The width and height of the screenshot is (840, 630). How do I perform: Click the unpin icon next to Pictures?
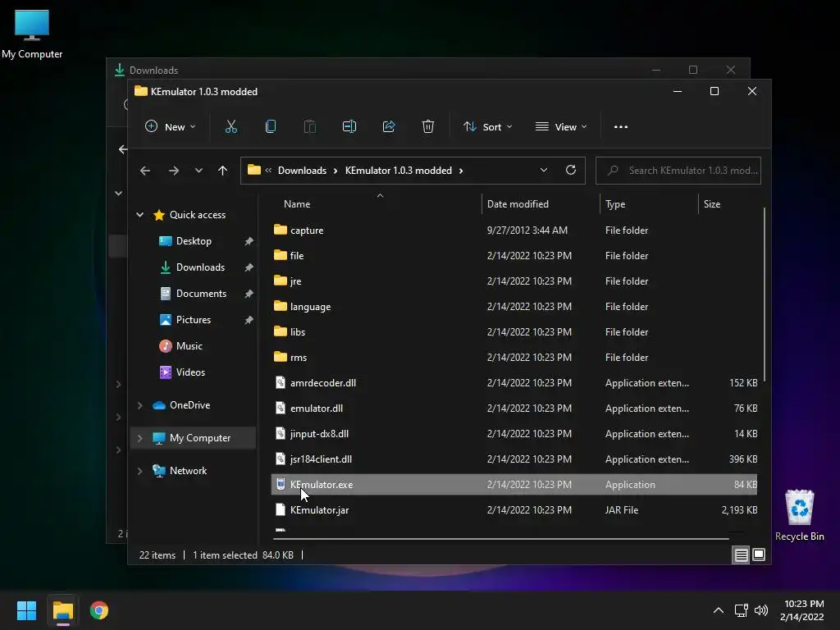[x=249, y=320]
